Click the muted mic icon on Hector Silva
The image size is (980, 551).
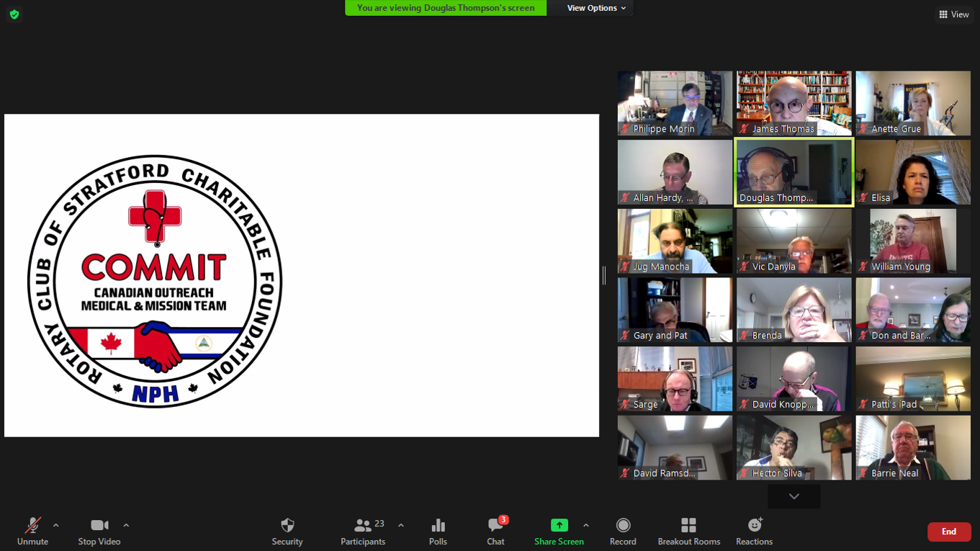(744, 473)
